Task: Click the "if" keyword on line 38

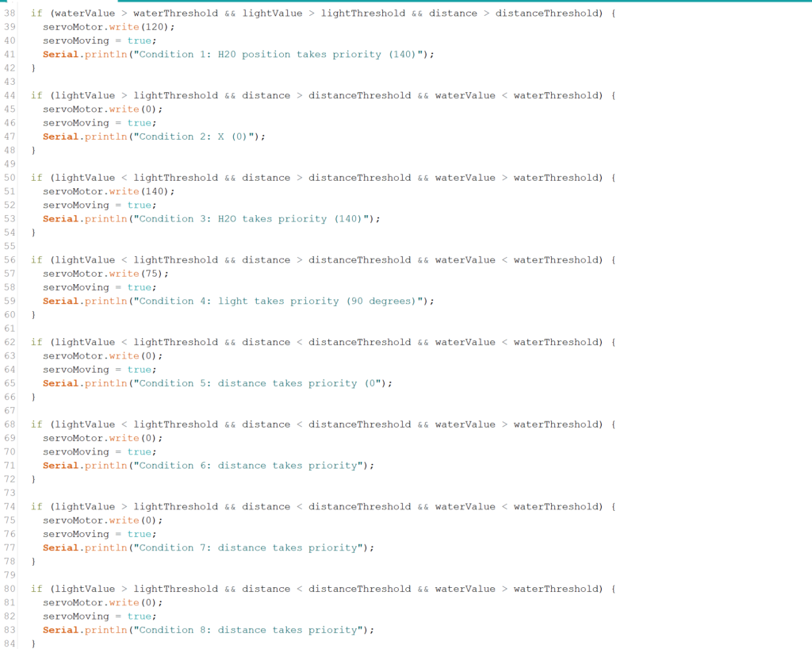Action: click(36, 13)
